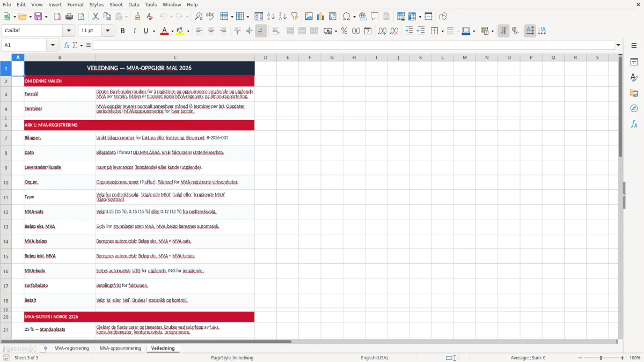Screen dimensions: 644x362
Task: Format cells as percent
Action: tap(345, 31)
